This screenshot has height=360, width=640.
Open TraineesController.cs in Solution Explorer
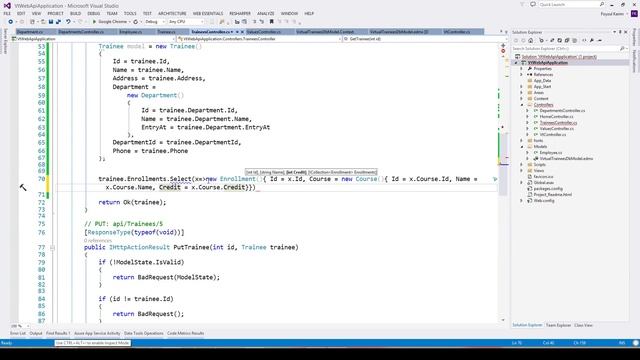558,123
